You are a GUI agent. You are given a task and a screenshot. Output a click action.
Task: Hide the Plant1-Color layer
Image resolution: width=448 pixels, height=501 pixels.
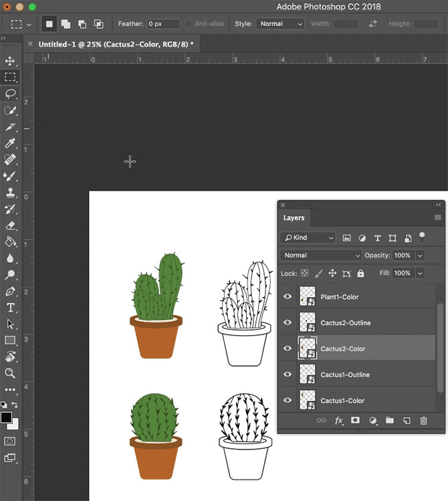pos(288,297)
